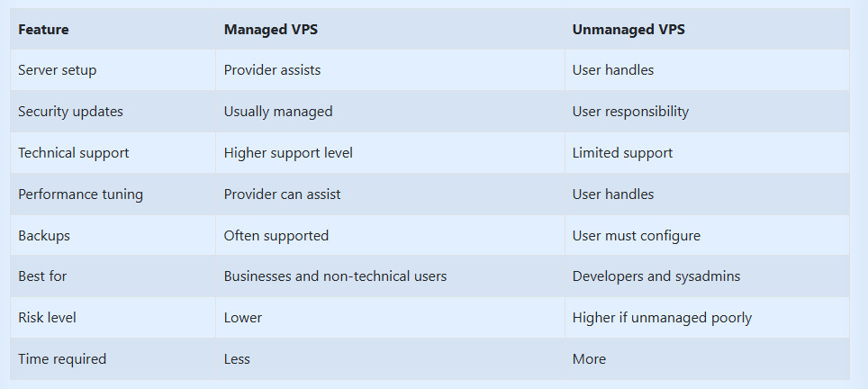
Task: Select the User must configure cell
Action: point(636,235)
